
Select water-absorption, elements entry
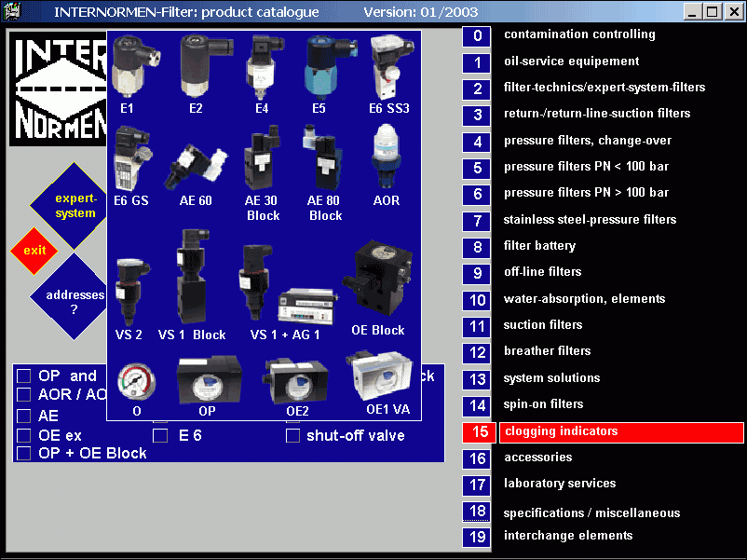point(585,299)
